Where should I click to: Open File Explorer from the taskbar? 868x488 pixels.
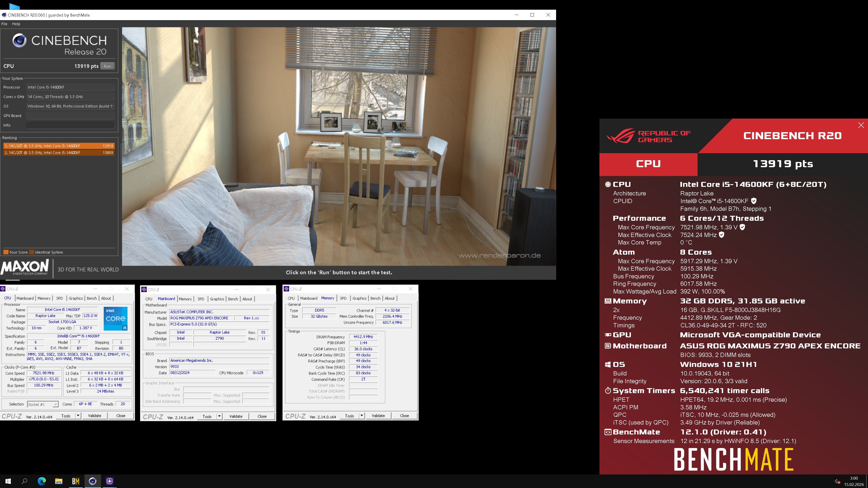coord(59,481)
